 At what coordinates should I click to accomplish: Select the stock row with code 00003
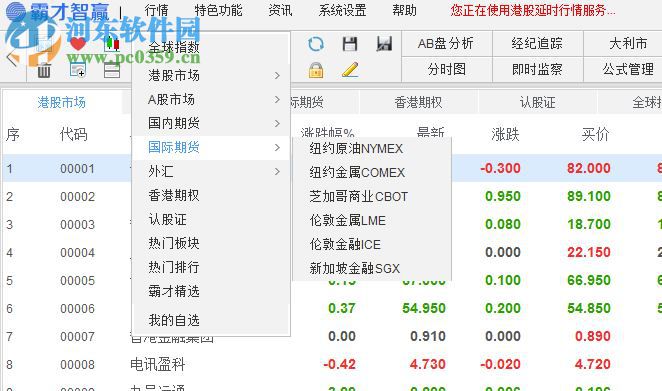click(332, 224)
